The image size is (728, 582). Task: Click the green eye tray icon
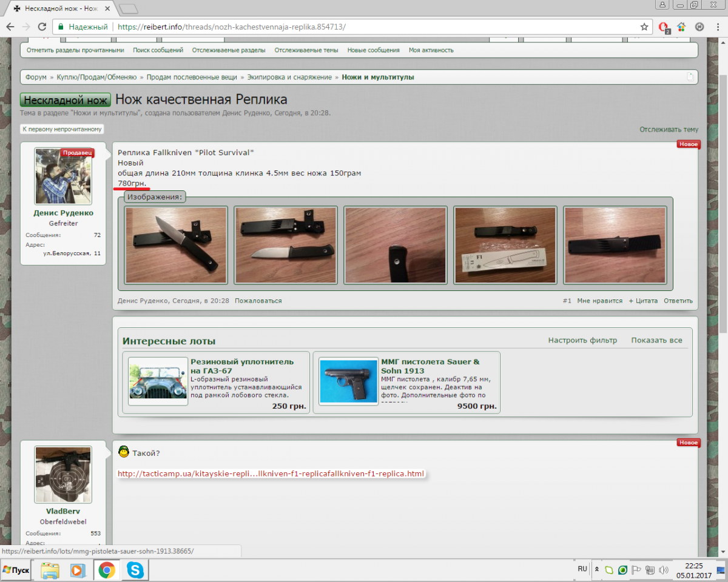point(623,570)
